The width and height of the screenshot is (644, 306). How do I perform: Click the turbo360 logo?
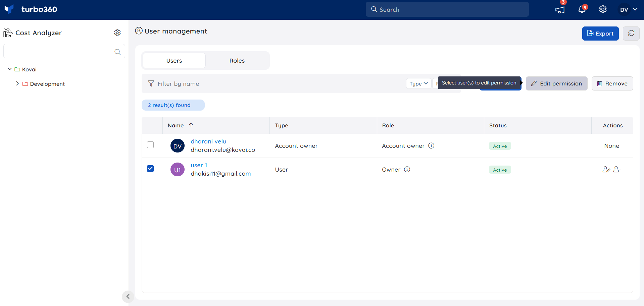tap(31, 9)
